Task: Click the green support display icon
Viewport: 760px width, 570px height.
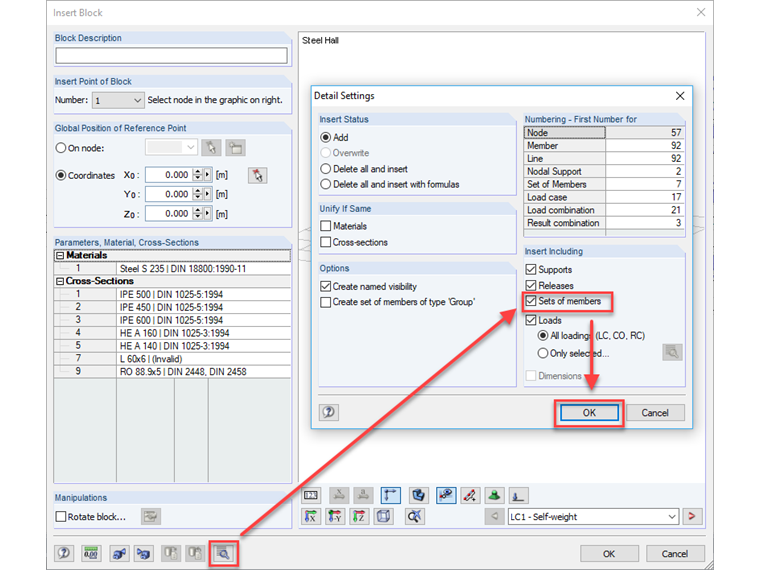Action: [x=494, y=495]
